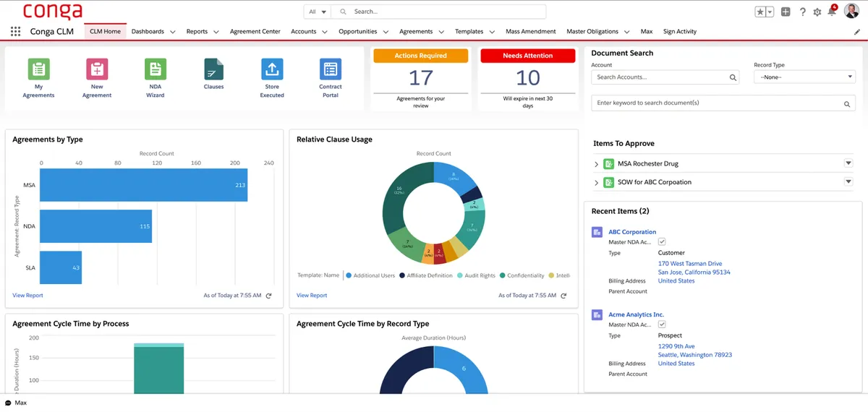Click the Additional Users legend swatch
The image size is (868, 412).
pyautogui.click(x=349, y=275)
